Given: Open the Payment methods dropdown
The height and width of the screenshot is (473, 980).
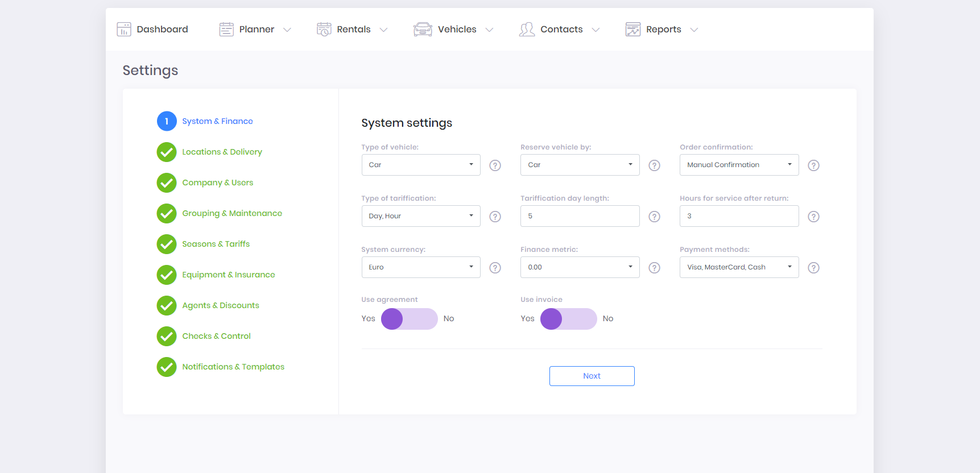Looking at the screenshot, I should tap(739, 267).
